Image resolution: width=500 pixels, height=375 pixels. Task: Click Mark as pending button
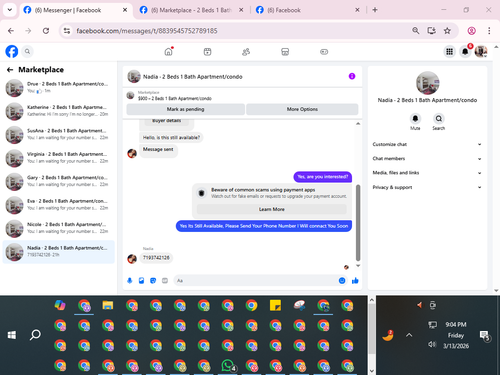click(x=186, y=109)
